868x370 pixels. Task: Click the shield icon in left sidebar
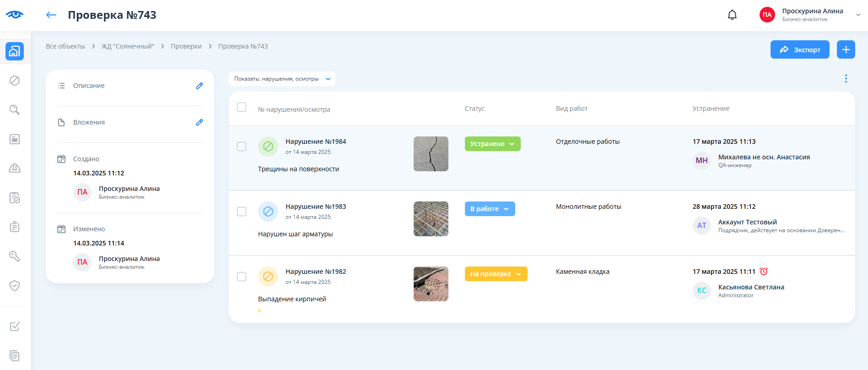pyautogui.click(x=15, y=286)
